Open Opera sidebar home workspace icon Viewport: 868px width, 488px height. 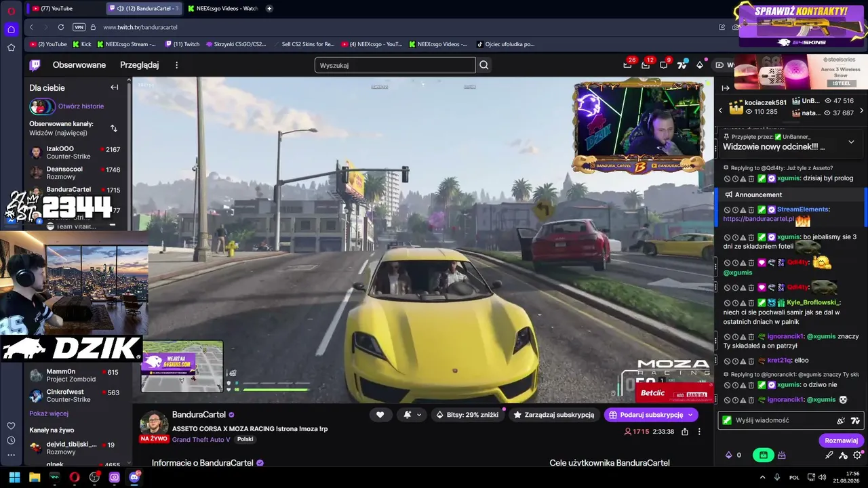point(11,29)
